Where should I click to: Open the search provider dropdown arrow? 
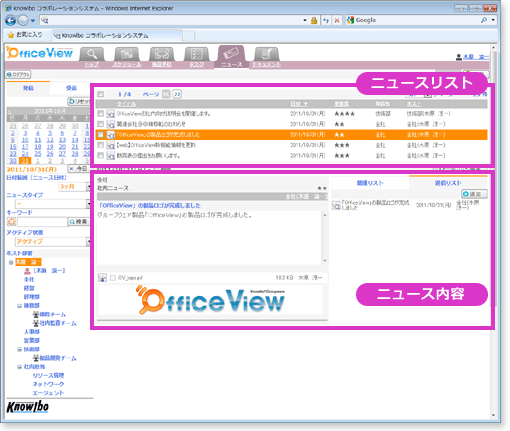tap(493, 20)
